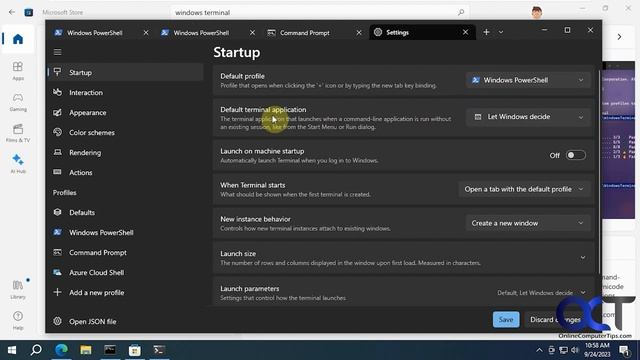The image size is (640, 360).
Task: Open a new tab with plus button
Action: (486, 32)
